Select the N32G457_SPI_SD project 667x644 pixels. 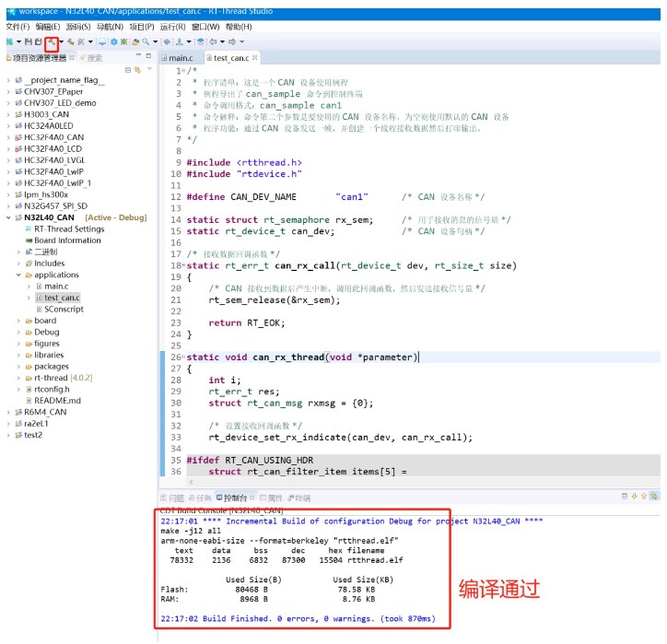(52, 206)
